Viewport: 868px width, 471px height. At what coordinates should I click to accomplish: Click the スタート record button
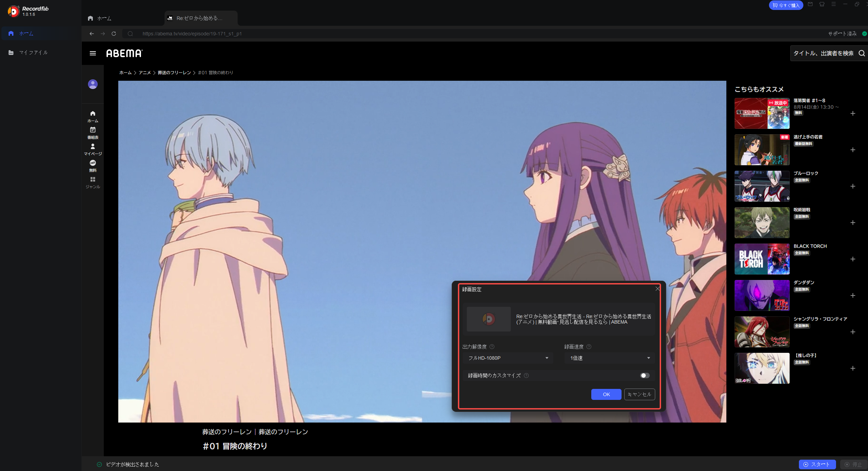coord(817,464)
